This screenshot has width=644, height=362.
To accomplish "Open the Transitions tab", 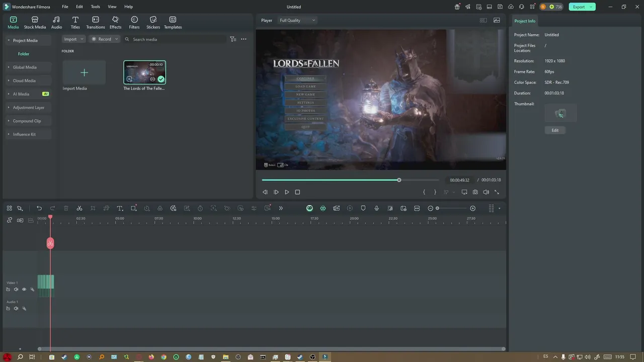I will [x=96, y=23].
